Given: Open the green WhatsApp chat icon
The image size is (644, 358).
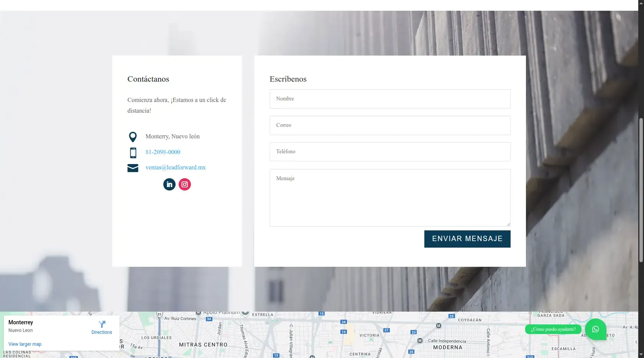Looking at the screenshot, I should [x=595, y=329].
